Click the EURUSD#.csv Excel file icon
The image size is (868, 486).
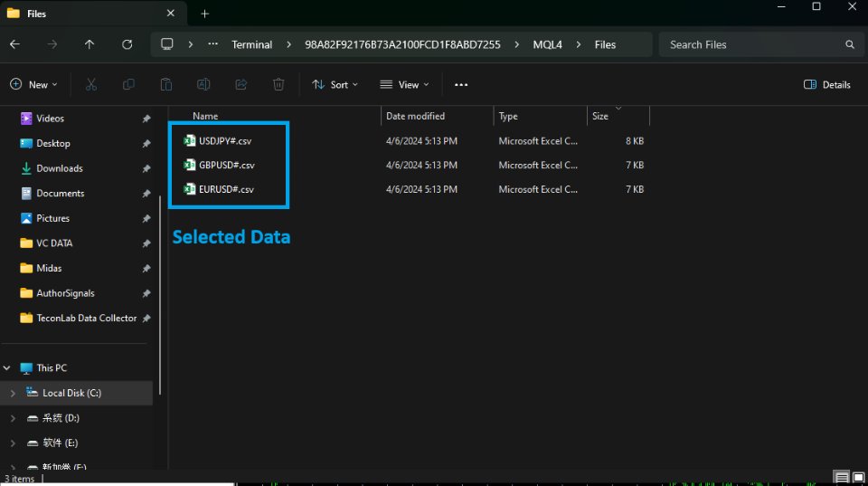pos(189,189)
